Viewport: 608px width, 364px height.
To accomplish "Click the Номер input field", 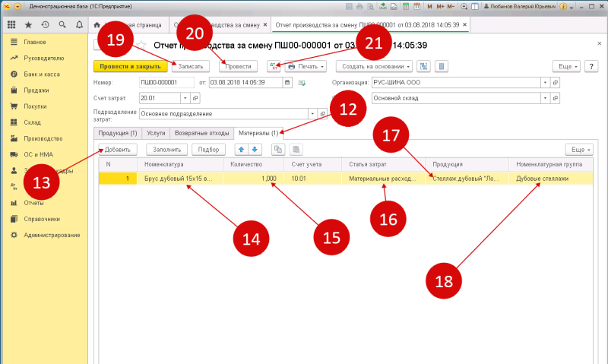I will [166, 83].
